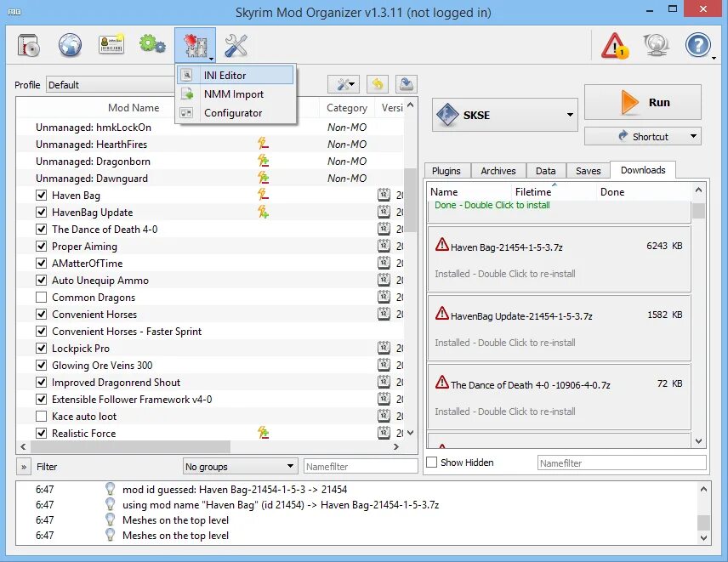Sort downloads by Done column header
This screenshot has height=562, width=728.
(x=644, y=191)
